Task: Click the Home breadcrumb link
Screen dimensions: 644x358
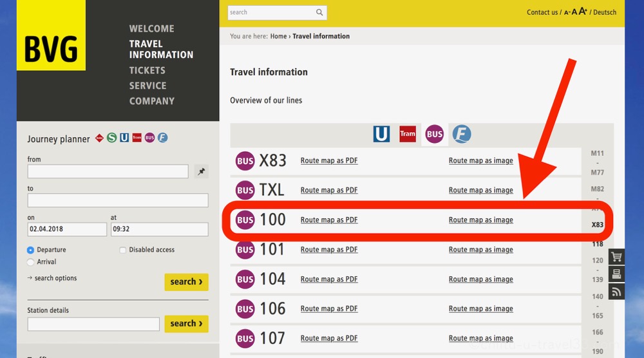Action: (278, 36)
